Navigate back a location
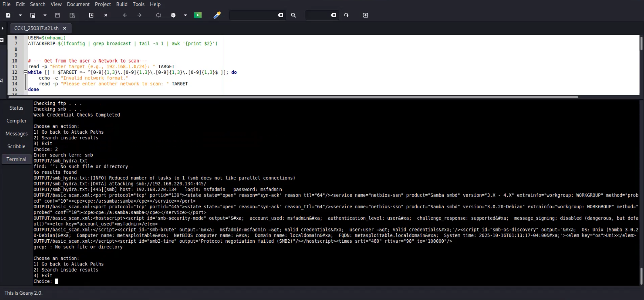 (x=125, y=15)
